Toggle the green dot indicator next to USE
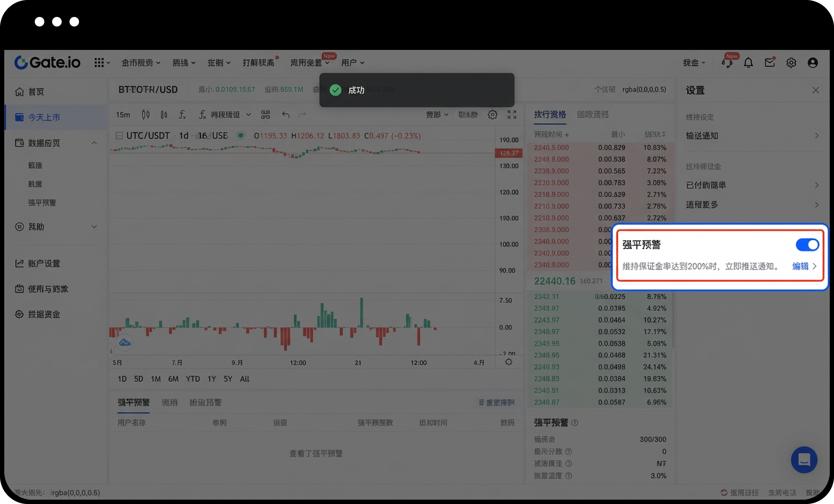 click(240, 135)
